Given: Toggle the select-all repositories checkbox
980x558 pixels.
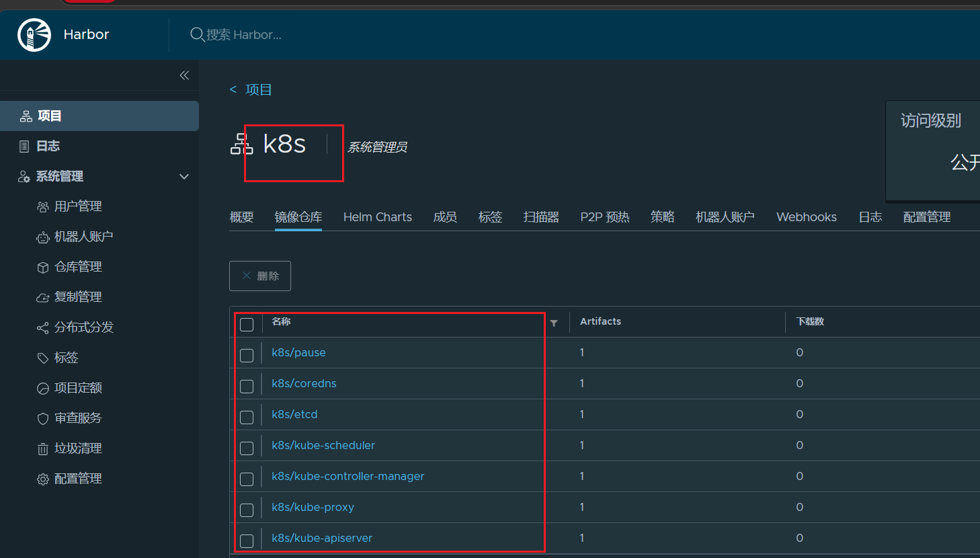Looking at the screenshot, I should (247, 325).
